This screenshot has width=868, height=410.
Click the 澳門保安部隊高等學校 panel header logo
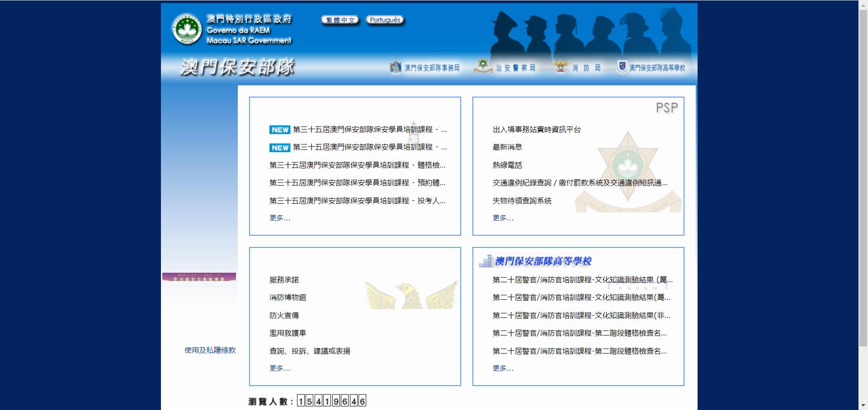[x=535, y=261]
